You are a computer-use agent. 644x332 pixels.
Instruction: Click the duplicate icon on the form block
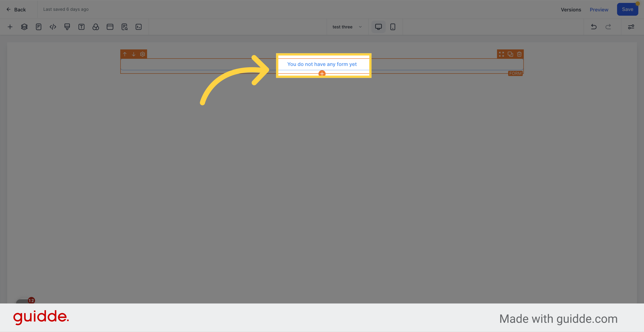[510, 54]
